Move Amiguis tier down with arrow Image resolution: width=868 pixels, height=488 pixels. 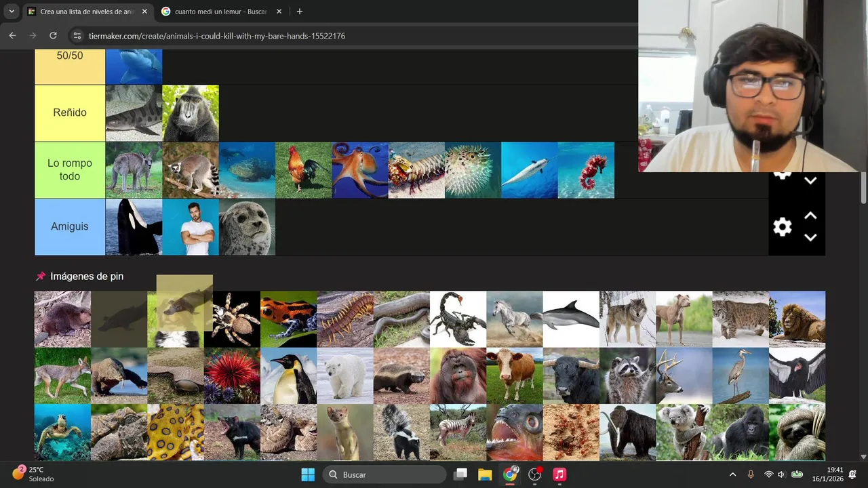810,237
